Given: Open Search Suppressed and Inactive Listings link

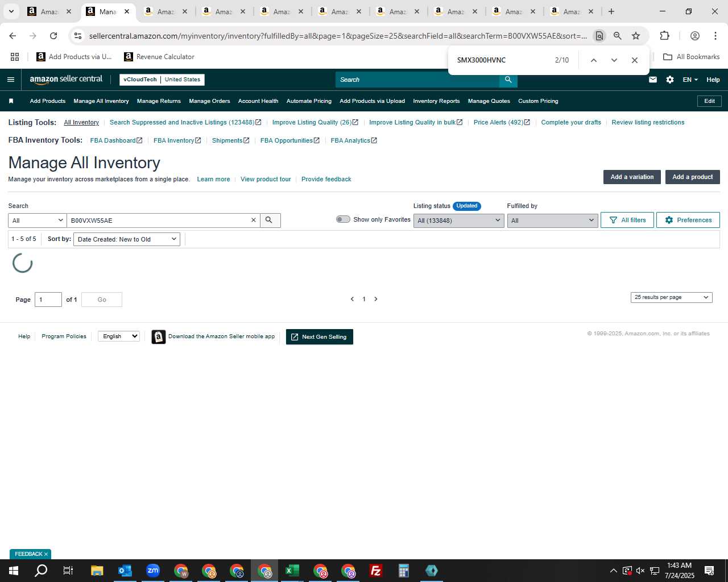Looking at the screenshot, I should tap(185, 122).
